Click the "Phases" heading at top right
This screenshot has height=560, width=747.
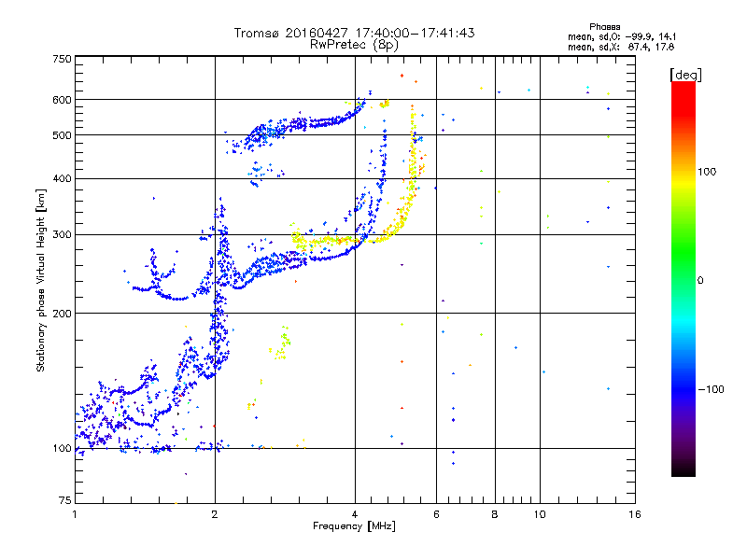tap(604, 27)
